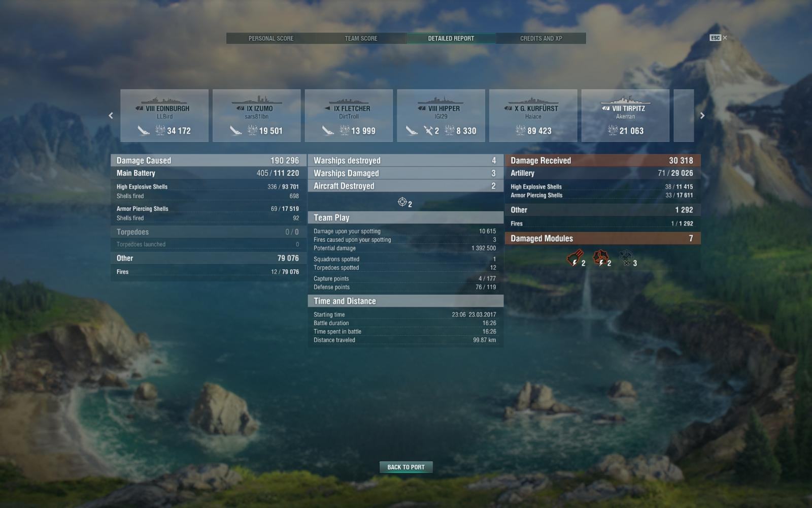The width and height of the screenshot is (812, 508).
Task: Switch to the Team Score tab
Action: point(361,38)
